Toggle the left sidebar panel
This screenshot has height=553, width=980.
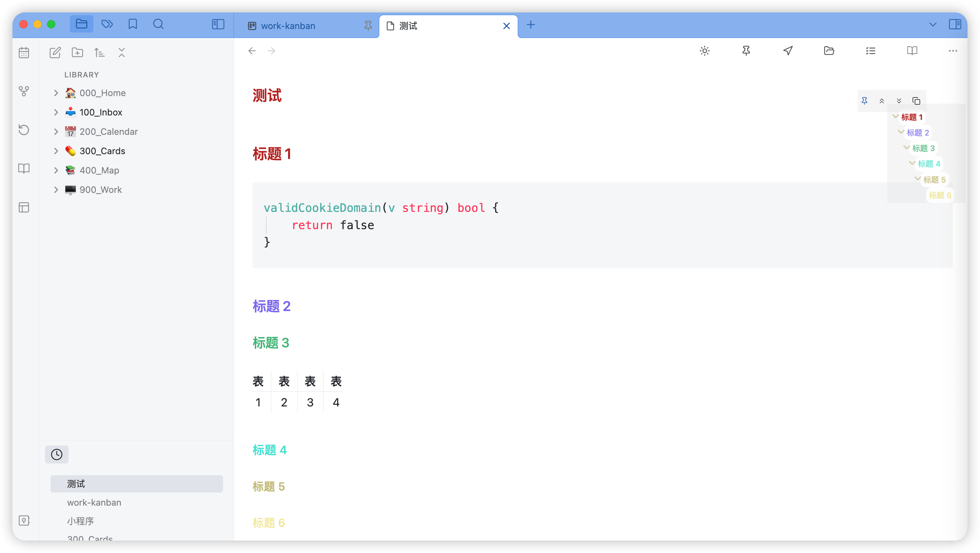(x=218, y=24)
